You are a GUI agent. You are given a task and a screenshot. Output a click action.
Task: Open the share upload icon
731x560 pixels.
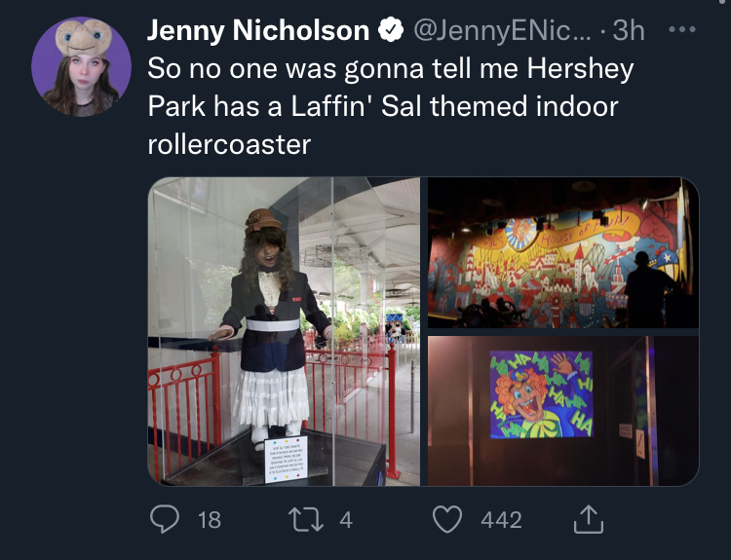589,519
